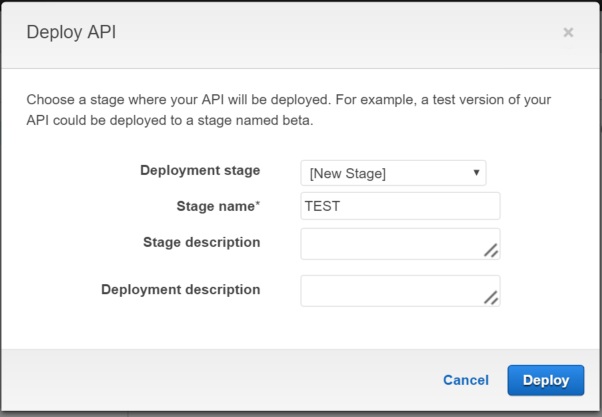This screenshot has width=602, height=417.
Task: Focus the Stage description text area
Action: coord(400,244)
